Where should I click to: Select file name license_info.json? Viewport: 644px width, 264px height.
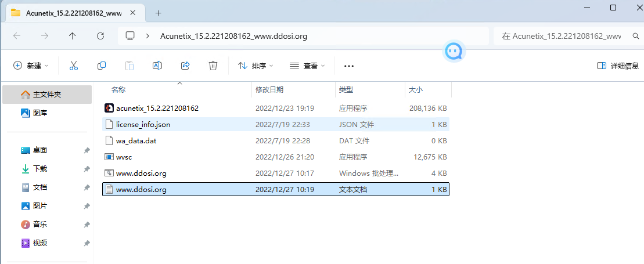click(x=143, y=124)
